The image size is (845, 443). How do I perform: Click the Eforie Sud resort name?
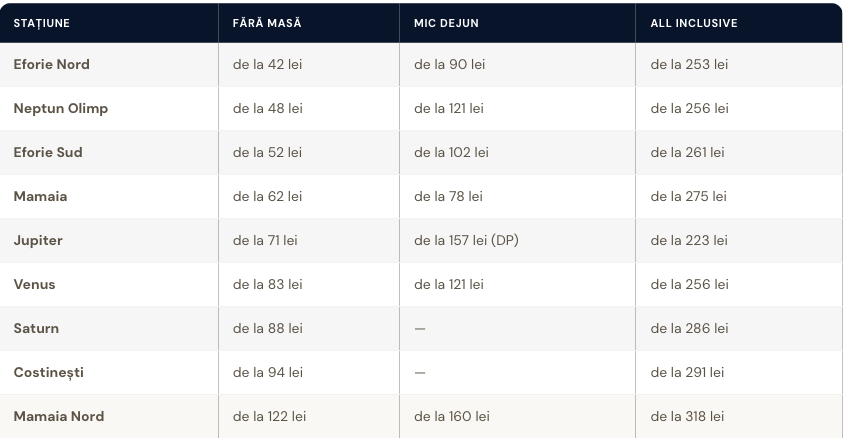coord(48,153)
